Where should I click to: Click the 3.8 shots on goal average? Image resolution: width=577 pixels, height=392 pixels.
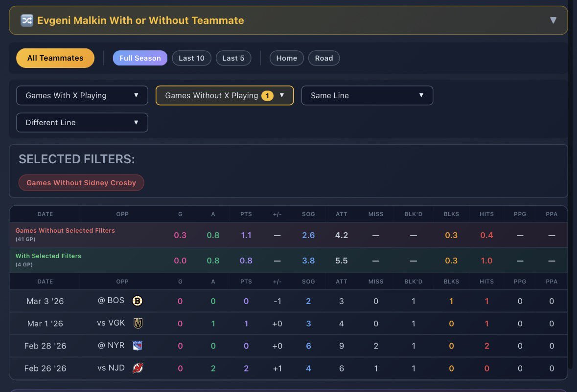(308, 261)
